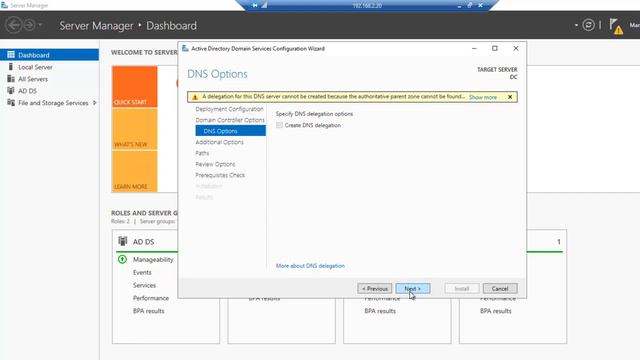Open BPA results in third tile

tap(380, 311)
